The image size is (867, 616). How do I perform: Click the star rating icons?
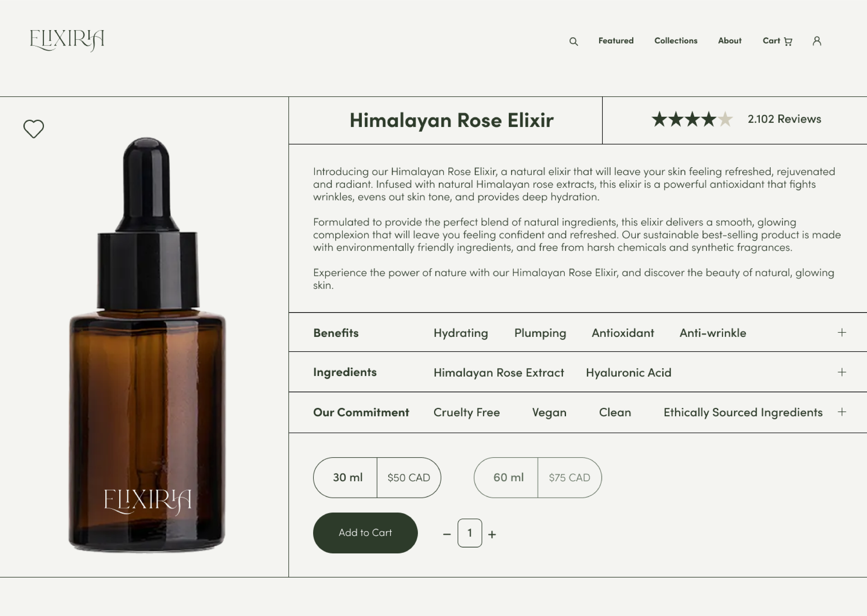point(692,120)
